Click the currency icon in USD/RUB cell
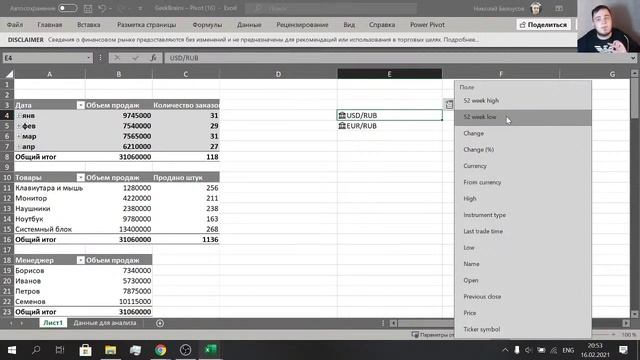Image resolution: width=640 pixels, height=360 pixels. (x=342, y=115)
